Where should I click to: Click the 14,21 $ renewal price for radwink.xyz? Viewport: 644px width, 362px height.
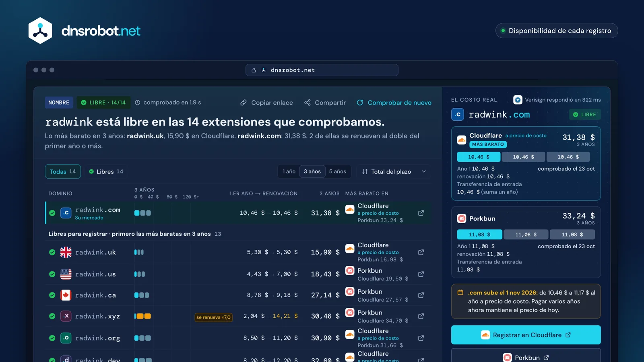285,316
